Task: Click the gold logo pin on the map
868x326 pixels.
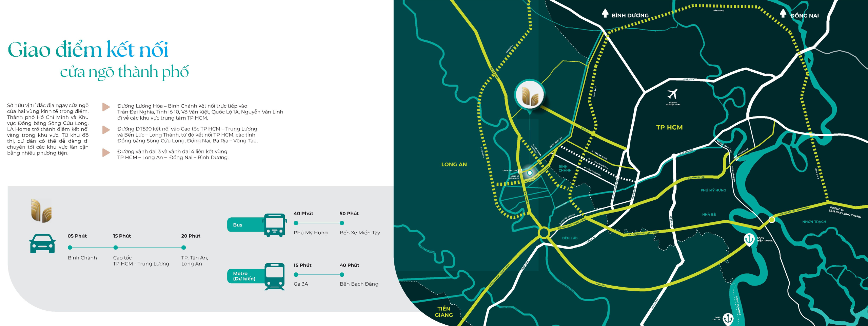Action: pyautogui.click(x=530, y=96)
